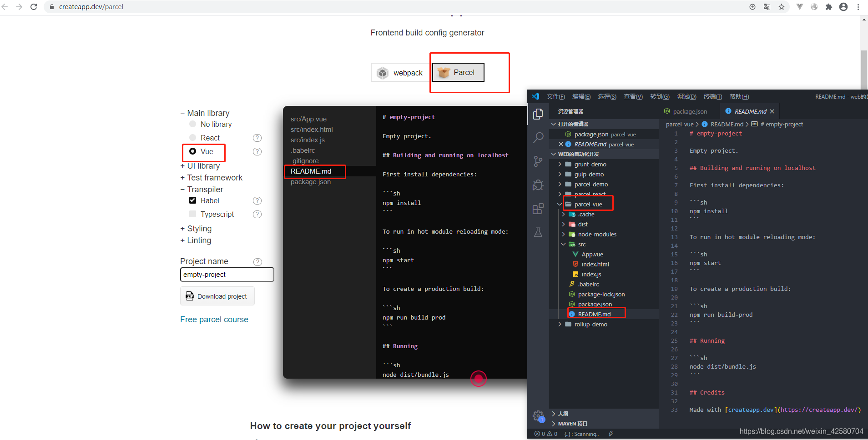
Task: Open the 查看(V) menu
Action: [x=633, y=96]
